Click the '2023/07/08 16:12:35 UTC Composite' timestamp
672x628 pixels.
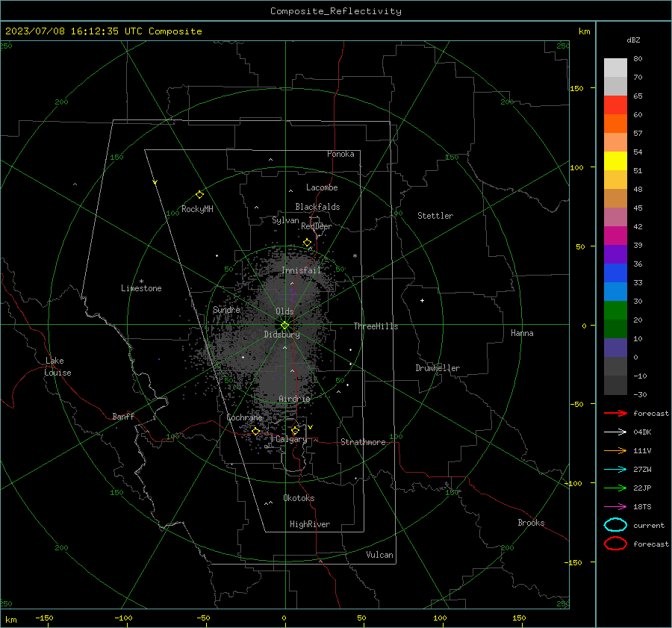coord(103,31)
